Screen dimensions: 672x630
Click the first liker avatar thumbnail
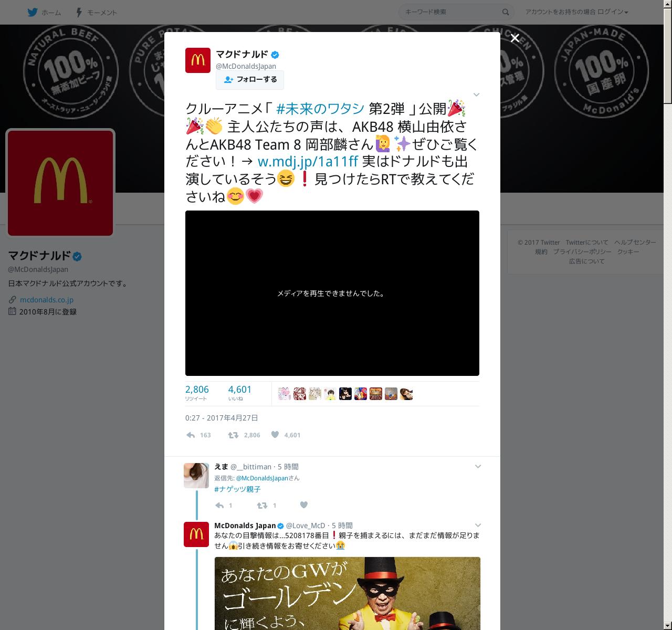[284, 394]
